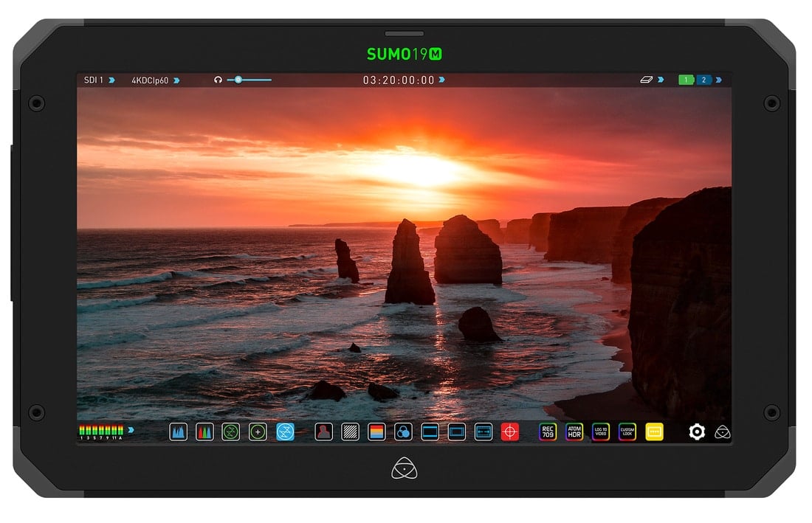
Task: Enable focus peaking silhouette icon
Action: (x=323, y=432)
